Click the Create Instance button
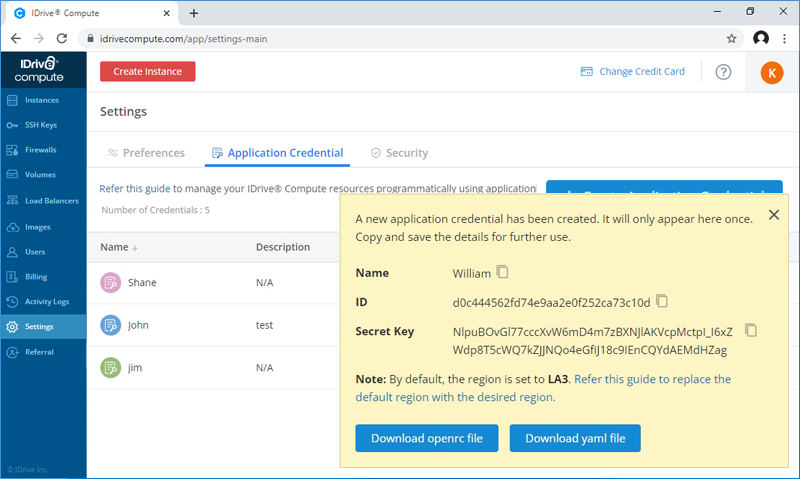The width and height of the screenshot is (800, 479). point(147,71)
